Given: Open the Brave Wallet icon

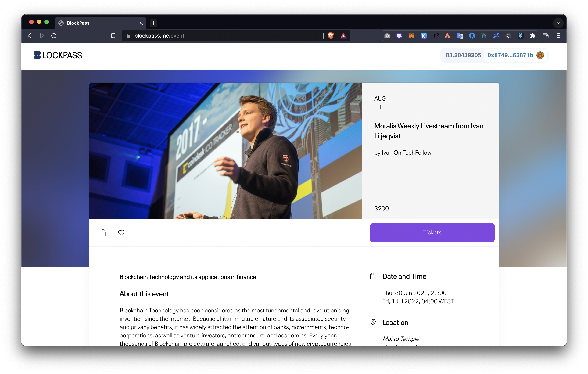Looking at the screenshot, I should pyautogui.click(x=546, y=36).
